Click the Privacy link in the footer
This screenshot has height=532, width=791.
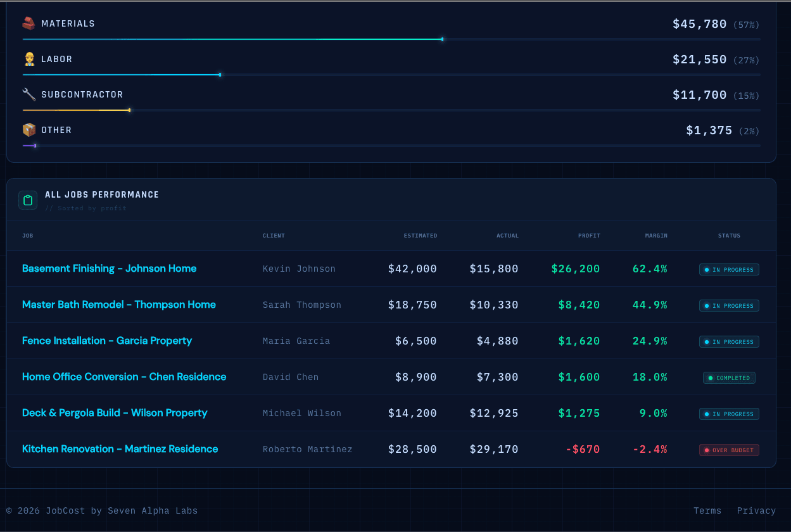pos(756,510)
